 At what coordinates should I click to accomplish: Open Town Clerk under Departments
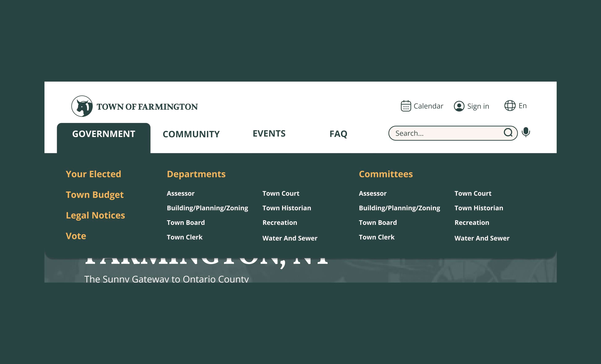(185, 237)
